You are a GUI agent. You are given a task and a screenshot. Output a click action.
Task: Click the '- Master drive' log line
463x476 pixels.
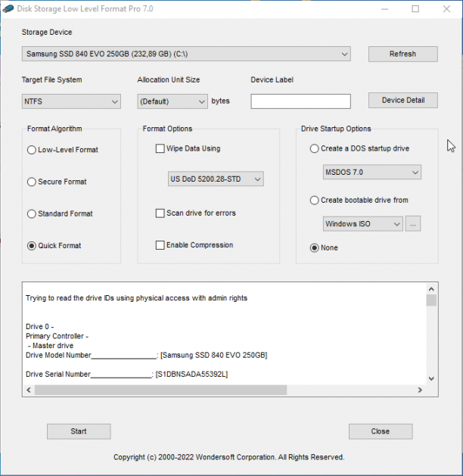pos(51,346)
